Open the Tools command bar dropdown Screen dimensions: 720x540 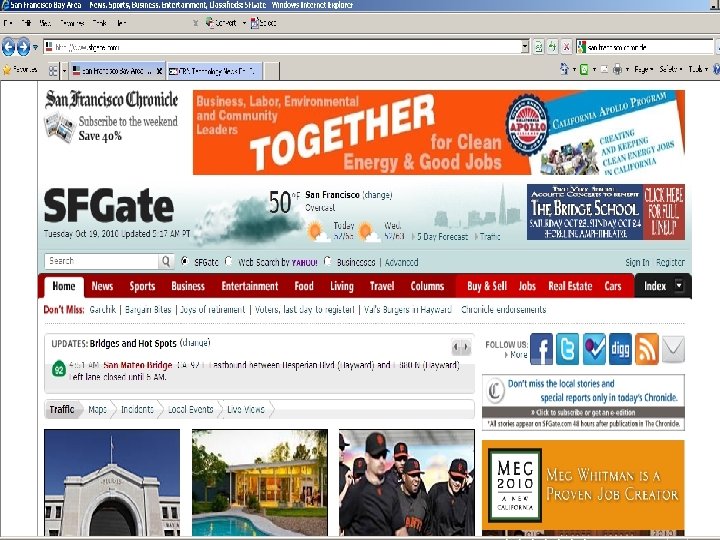[x=698, y=69]
